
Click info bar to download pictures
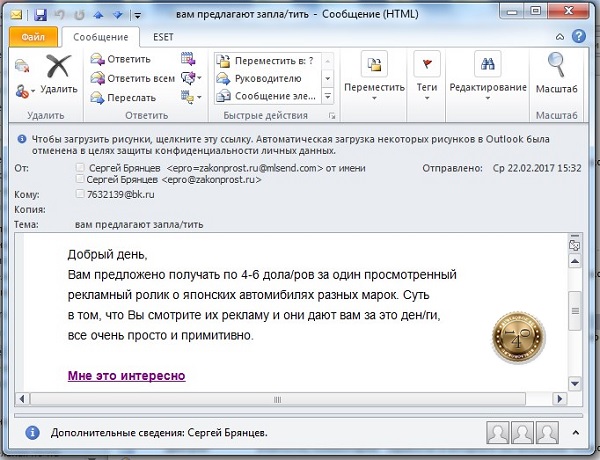[x=291, y=145]
